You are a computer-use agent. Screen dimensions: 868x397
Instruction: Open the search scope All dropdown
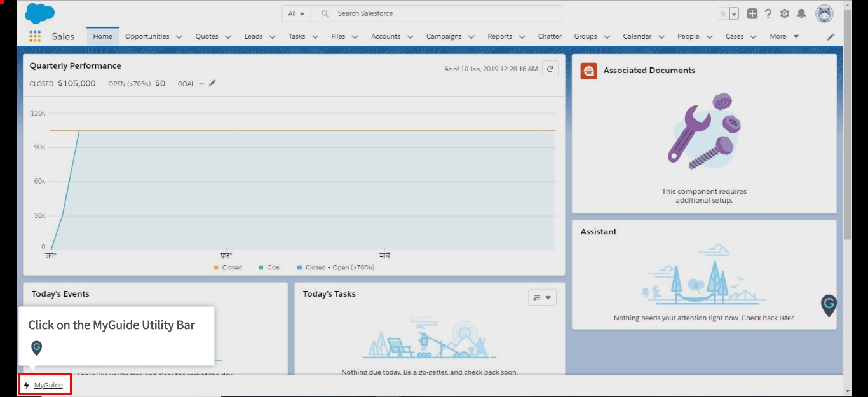296,13
